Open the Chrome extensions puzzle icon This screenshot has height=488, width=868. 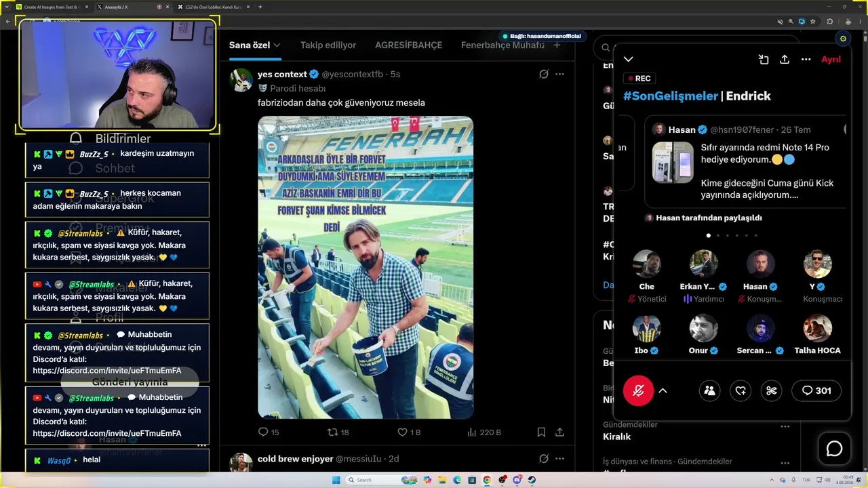pyautogui.click(x=829, y=21)
